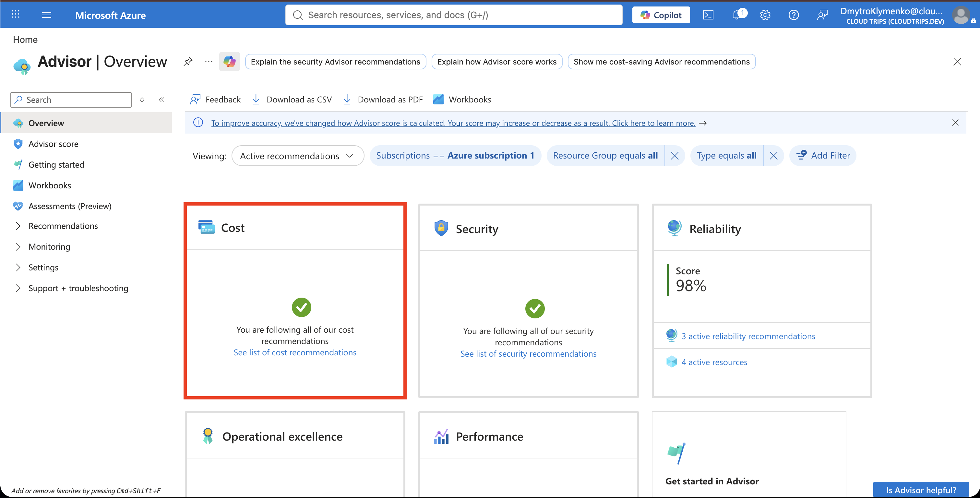
Task: Click the Operational excellence ribbon icon
Action: click(208, 436)
